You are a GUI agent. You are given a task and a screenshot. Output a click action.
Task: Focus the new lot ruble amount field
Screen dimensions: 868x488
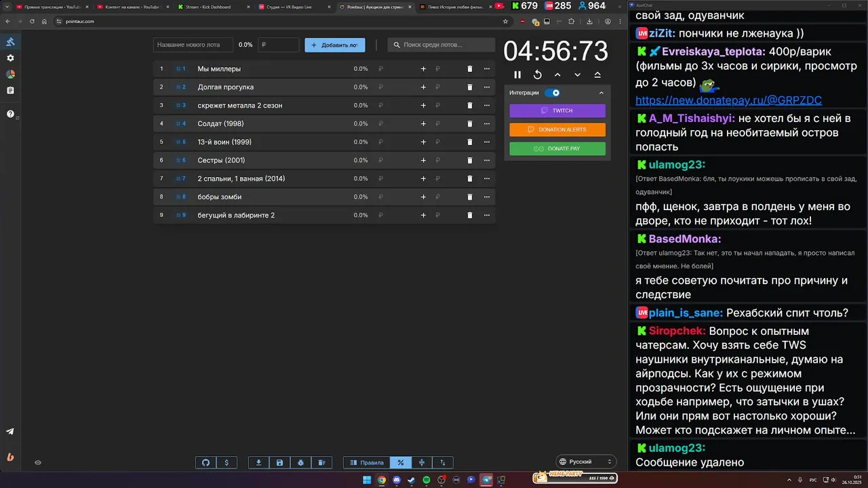coord(279,45)
